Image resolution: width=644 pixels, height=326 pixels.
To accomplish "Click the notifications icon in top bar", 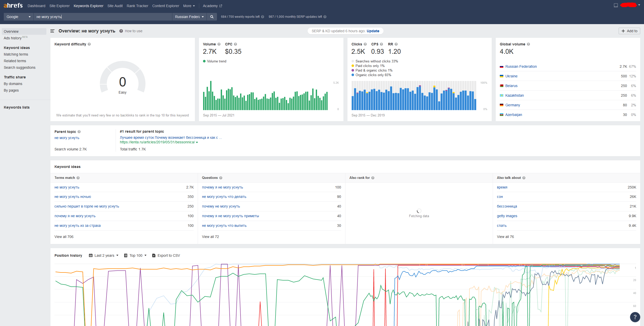I will click(x=616, y=5).
